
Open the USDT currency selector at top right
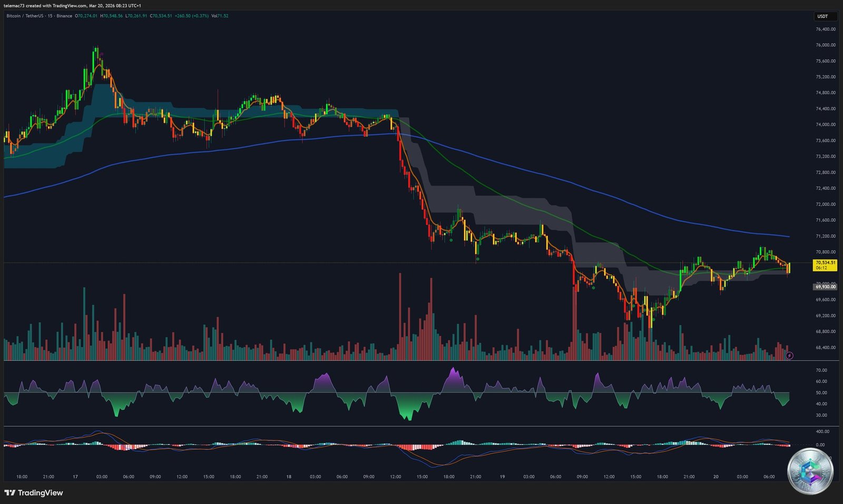[x=824, y=16]
